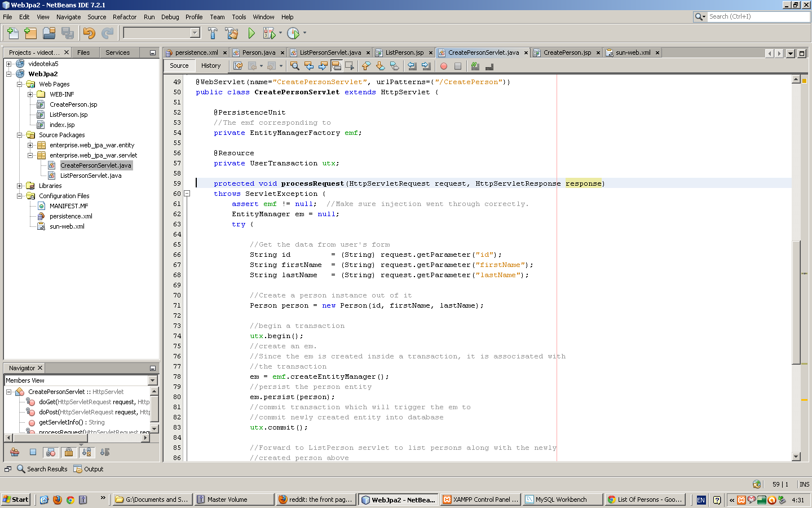The width and height of the screenshot is (812, 508).
Task: Click the Profile Project clock icon
Action: coord(293,33)
